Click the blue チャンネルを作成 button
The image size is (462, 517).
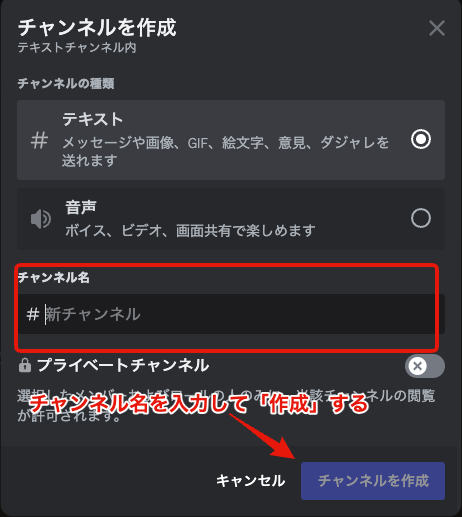click(x=373, y=481)
